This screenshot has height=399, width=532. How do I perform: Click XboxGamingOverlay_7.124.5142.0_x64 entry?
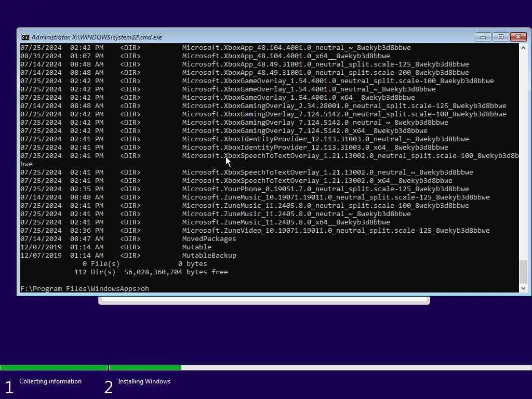[304, 130]
